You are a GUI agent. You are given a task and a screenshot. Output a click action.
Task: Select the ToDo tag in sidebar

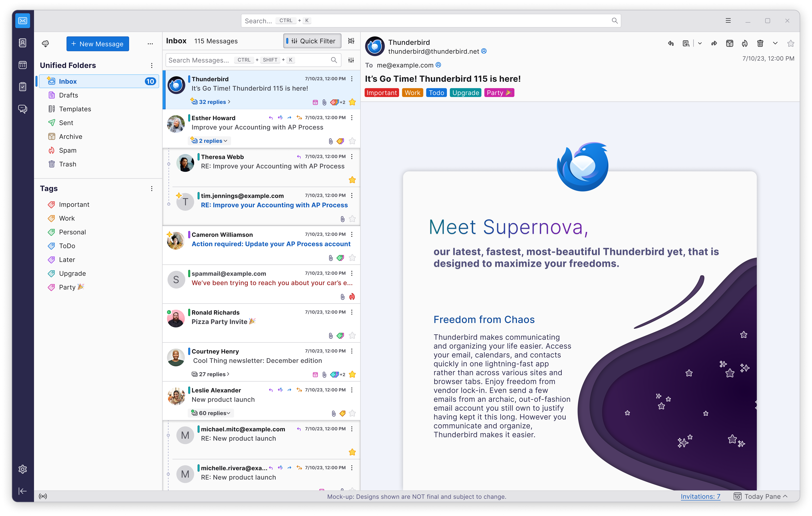(67, 246)
